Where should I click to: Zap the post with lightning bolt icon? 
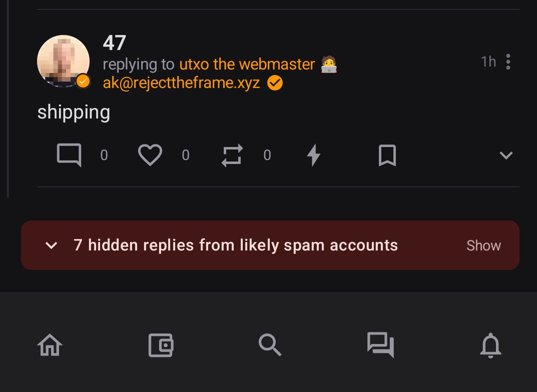tap(313, 155)
